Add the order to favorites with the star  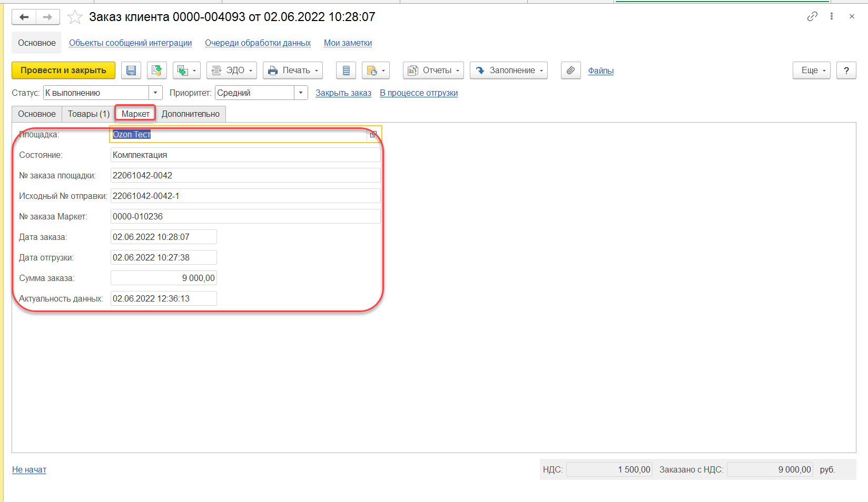[75, 17]
